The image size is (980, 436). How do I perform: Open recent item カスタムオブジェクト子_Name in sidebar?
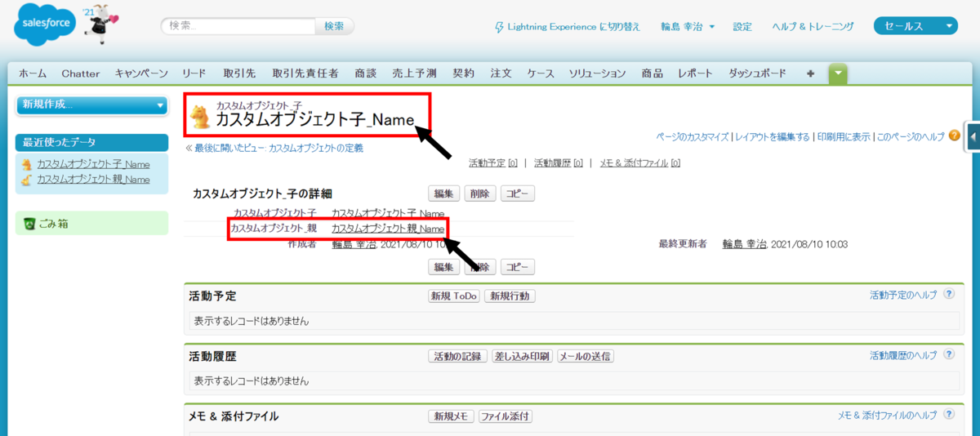click(93, 164)
